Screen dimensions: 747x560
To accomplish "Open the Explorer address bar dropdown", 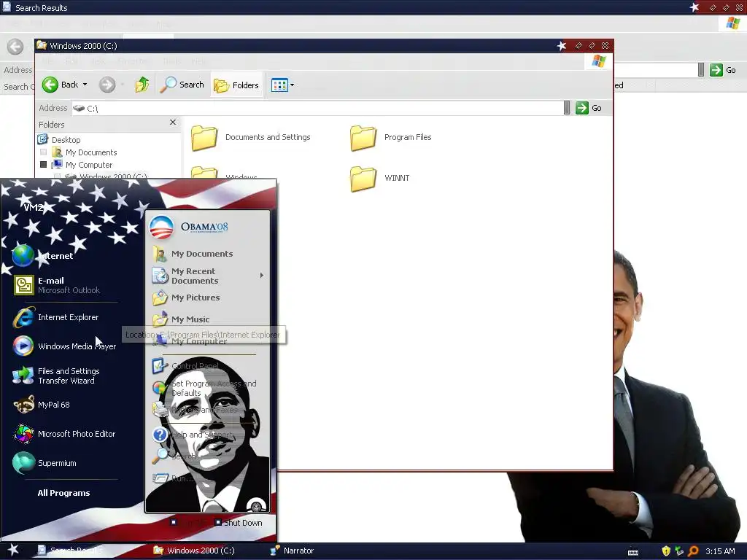I will pos(566,108).
